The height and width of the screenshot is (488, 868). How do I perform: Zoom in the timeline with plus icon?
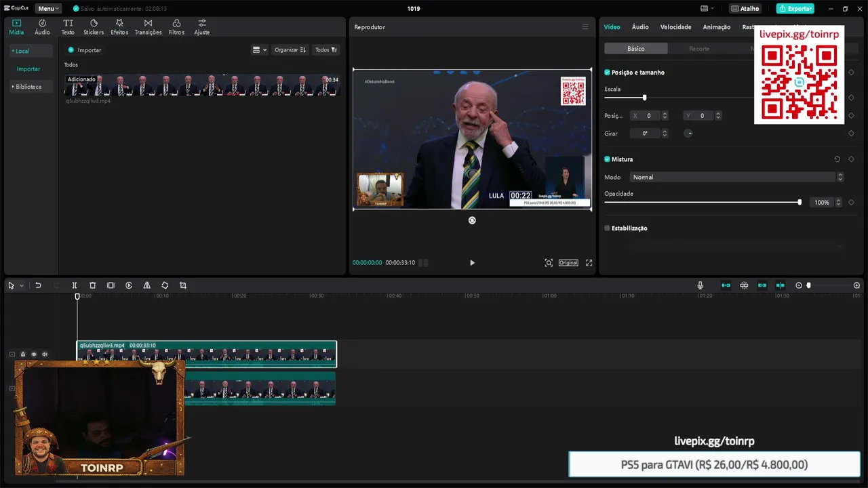(856, 285)
